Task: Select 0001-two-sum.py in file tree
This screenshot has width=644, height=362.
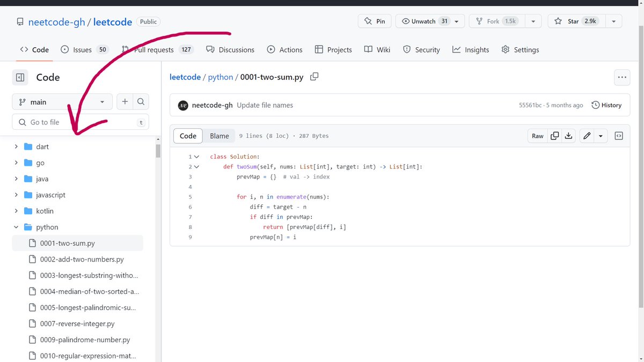Action: click(x=78, y=243)
